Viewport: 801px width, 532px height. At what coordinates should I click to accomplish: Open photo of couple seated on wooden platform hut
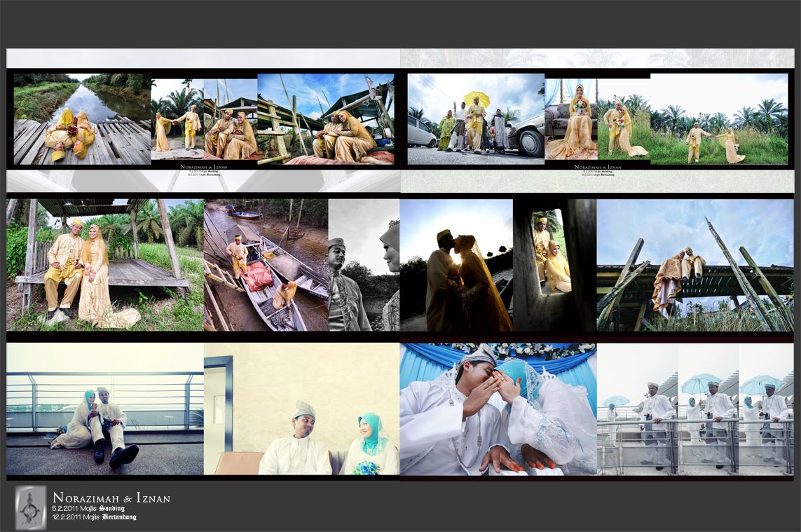[x=105, y=265]
